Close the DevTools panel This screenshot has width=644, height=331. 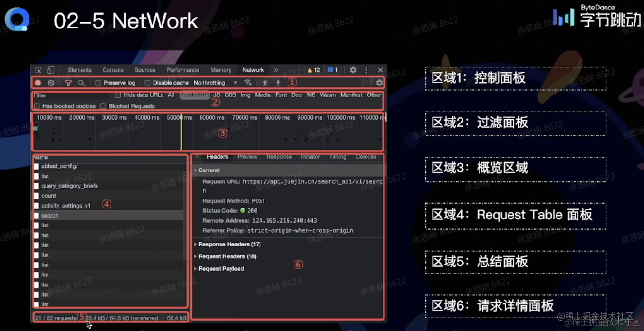(380, 70)
